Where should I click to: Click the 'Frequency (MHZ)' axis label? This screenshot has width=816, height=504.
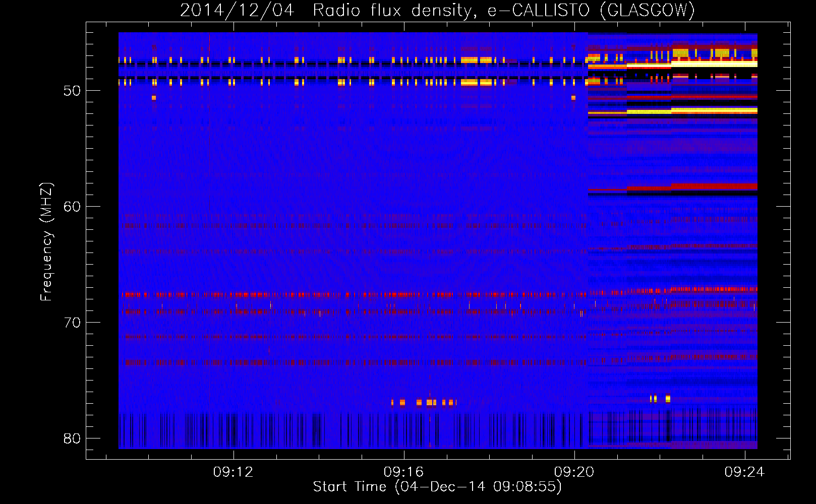[x=46, y=242]
